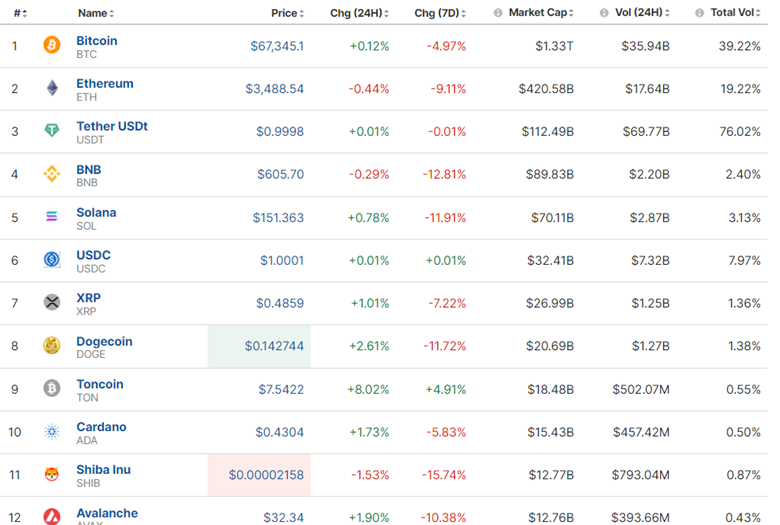Open the Solana coin link

[x=97, y=212]
